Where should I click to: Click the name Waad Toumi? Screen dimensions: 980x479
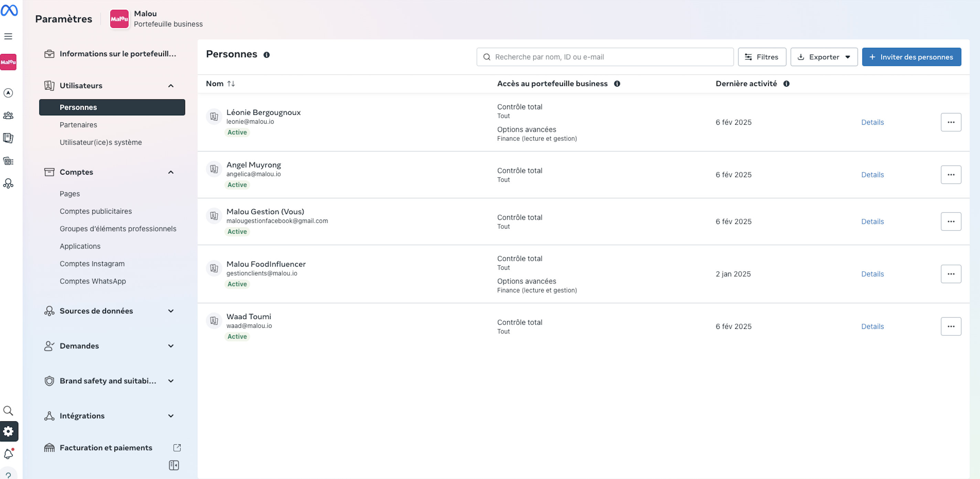pyautogui.click(x=249, y=317)
